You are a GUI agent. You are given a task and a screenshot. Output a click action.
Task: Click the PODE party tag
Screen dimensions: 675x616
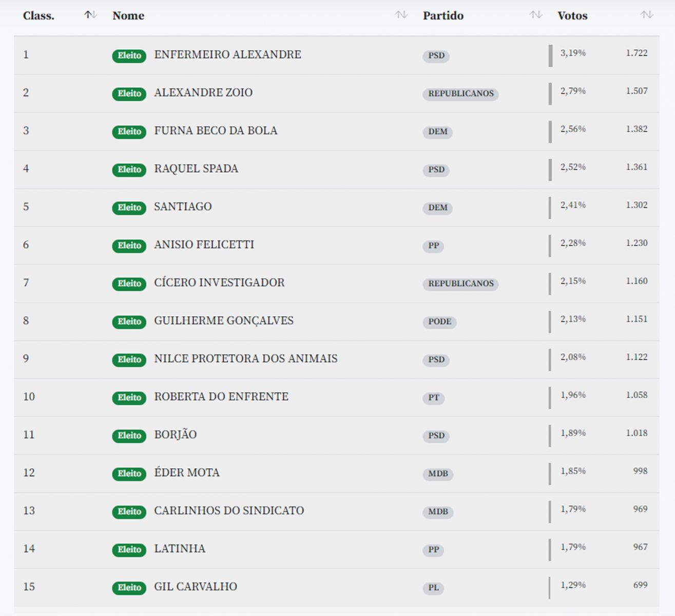tap(440, 321)
